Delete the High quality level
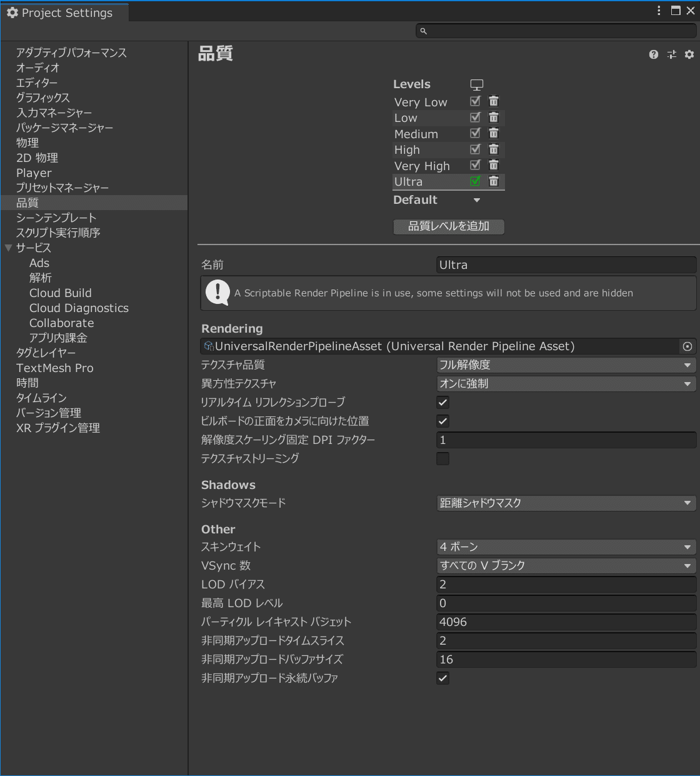The width and height of the screenshot is (700, 776). point(494,149)
